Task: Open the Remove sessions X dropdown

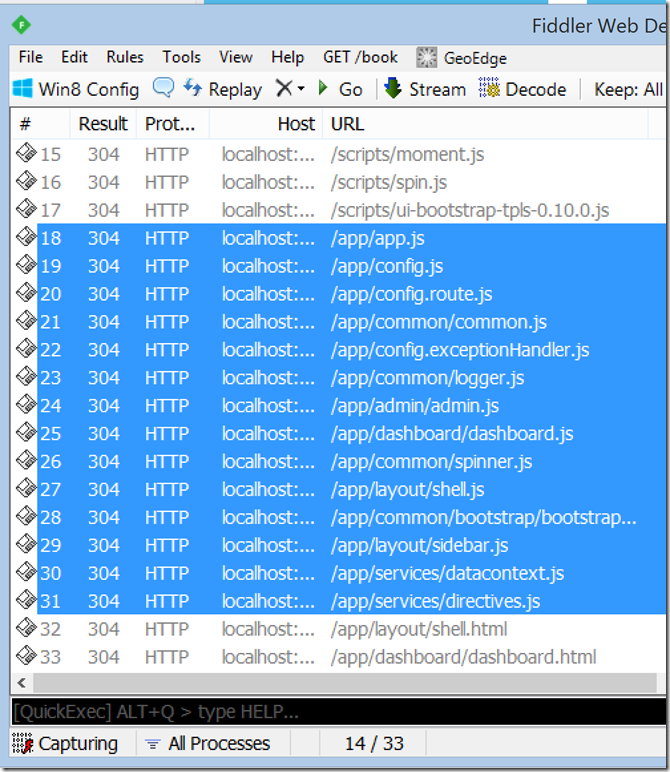Action: 290,89
